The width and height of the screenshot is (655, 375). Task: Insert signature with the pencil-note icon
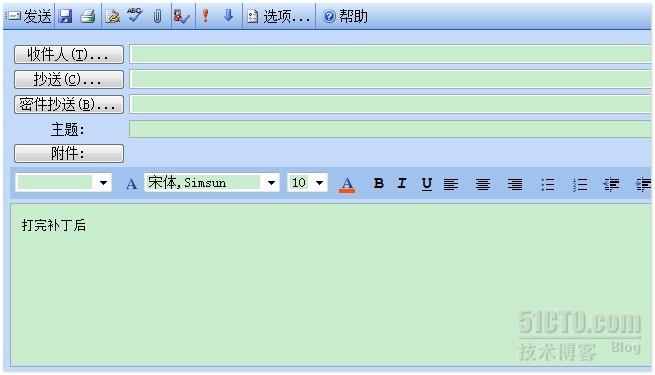112,16
